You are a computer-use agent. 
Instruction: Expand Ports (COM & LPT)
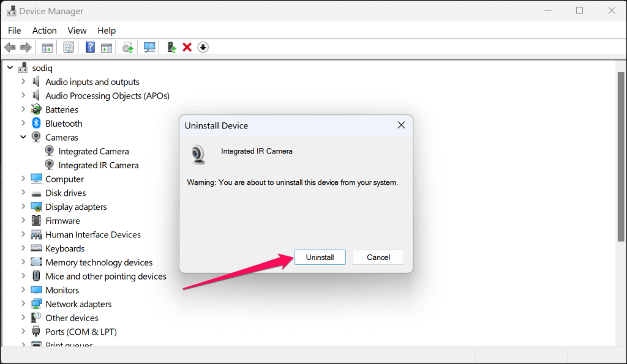click(x=23, y=332)
